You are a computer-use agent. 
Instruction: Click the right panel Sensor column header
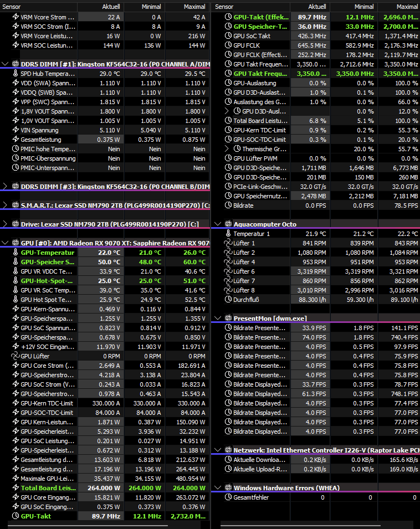tap(250, 7)
